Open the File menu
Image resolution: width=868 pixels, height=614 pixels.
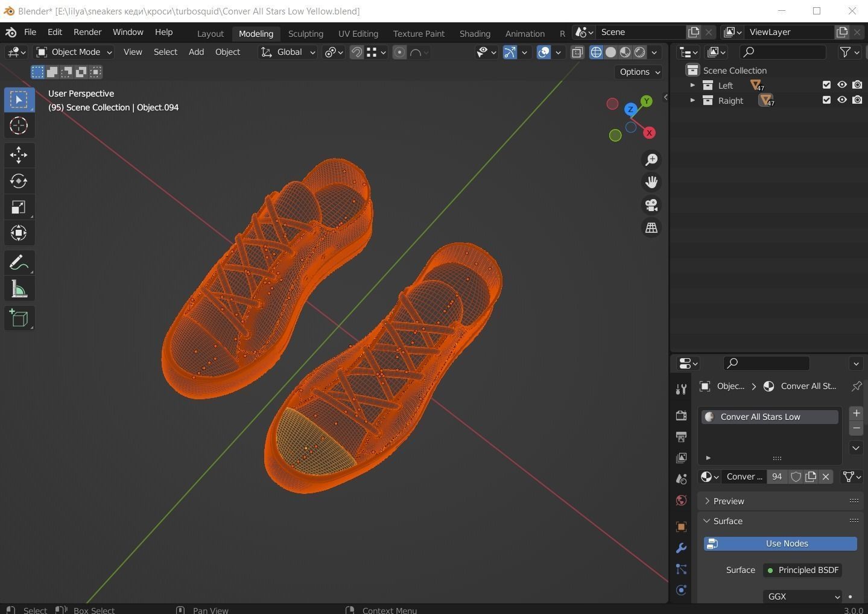pyautogui.click(x=30, y=32)
